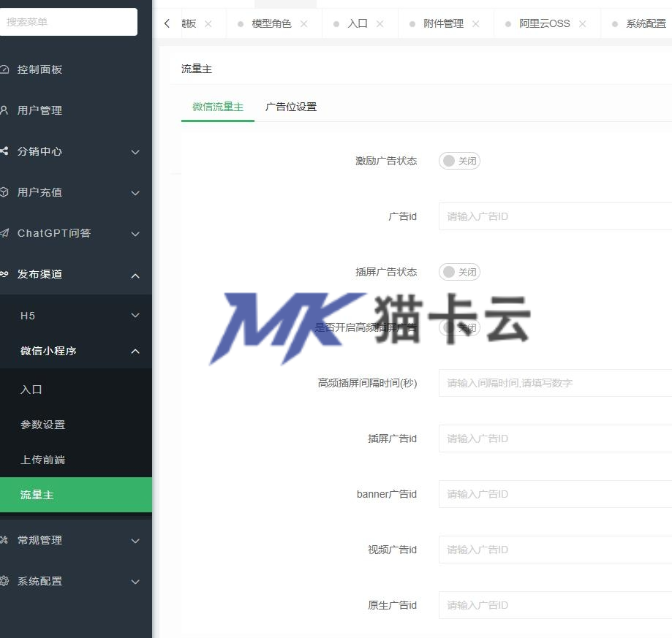This screenshot has width=672, height=638.
Task: Select 上传前端 in the sidebar
Action: [76, 460]
